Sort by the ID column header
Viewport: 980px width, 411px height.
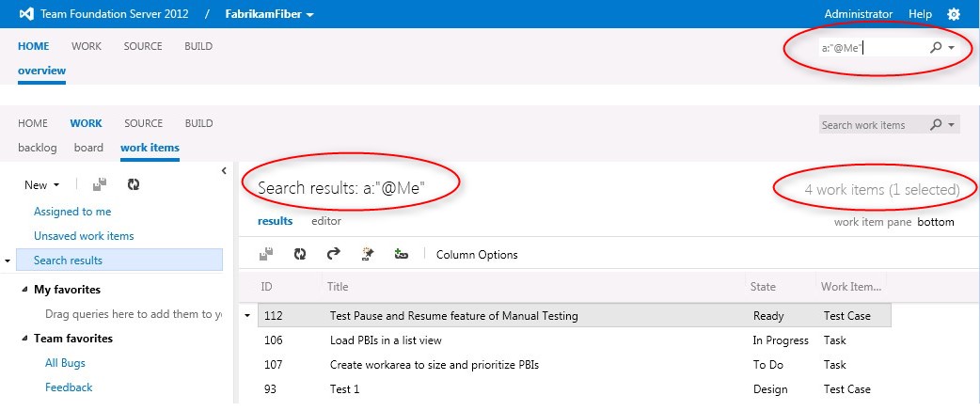[x=266, y=287]
